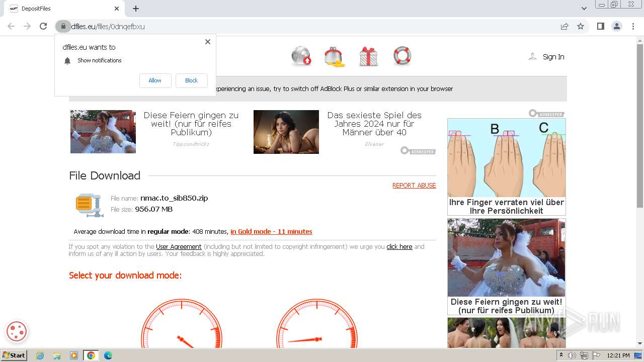Screen dimensions: 644x362
Task: Click the 'click here' violation link
Action: coord(399,247)
